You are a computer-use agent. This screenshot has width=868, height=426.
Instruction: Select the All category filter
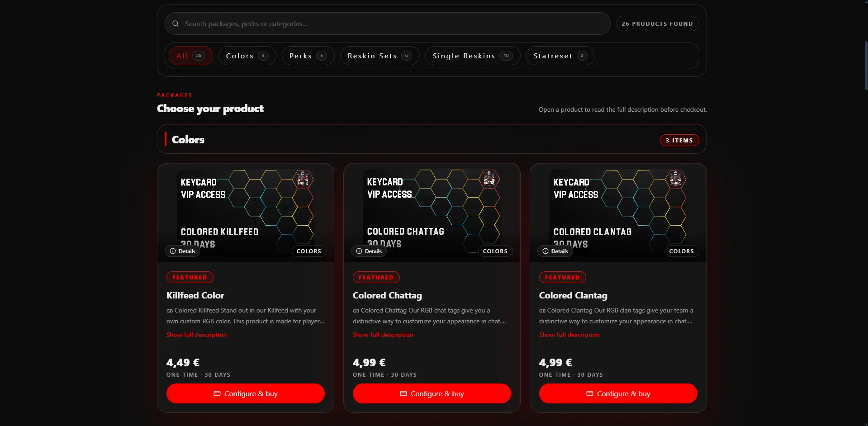click(191, 56)
